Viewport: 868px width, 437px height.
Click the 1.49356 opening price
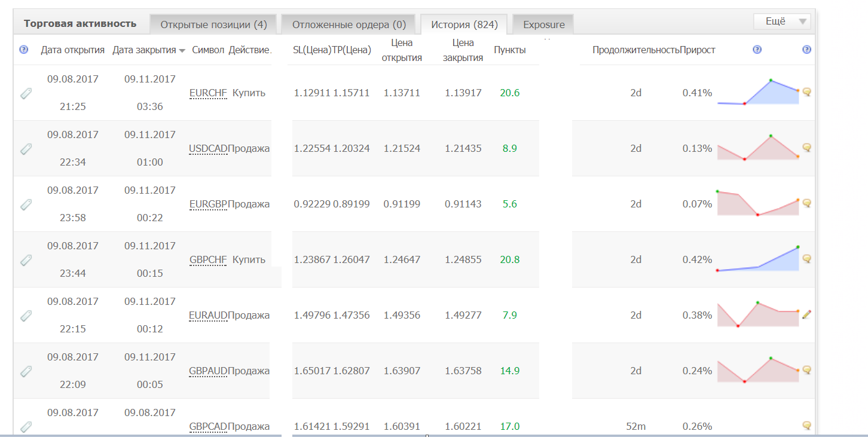click(402, 316)
